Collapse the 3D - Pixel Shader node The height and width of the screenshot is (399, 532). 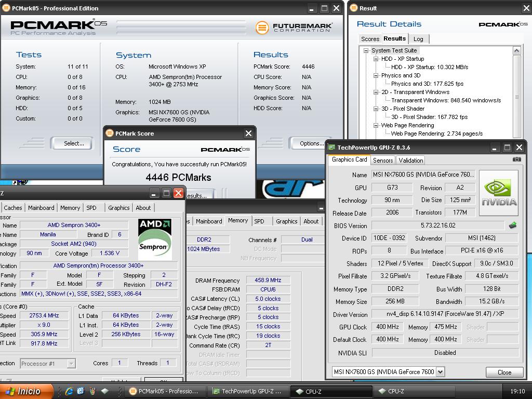pos(376,109)
